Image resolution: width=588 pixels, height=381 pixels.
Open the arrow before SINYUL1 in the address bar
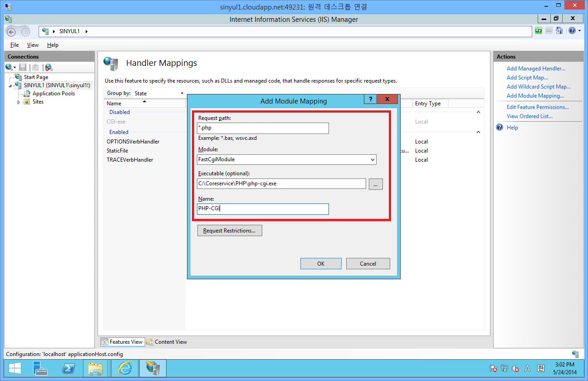(x=54, y=31)
